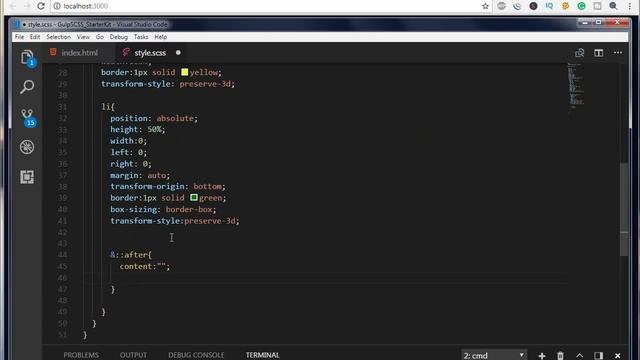Image resolution: width=640 pixels, height=360 pixels.
Task: Create a new terminal with plus icon
Action: click(542, 356)
